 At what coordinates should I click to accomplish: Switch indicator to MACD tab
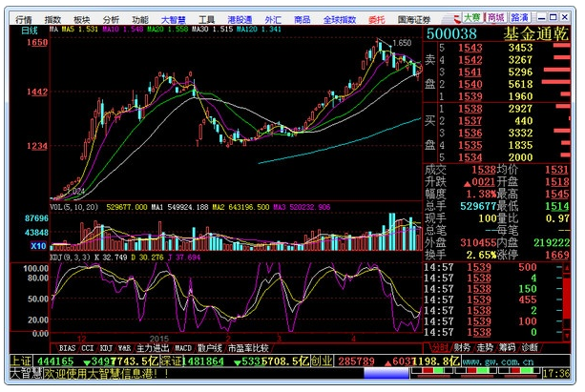coord(183,348)
